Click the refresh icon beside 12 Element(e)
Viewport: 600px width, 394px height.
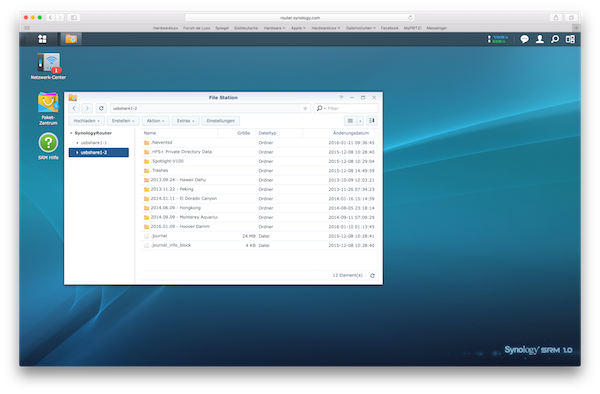[x=372, y=275]
